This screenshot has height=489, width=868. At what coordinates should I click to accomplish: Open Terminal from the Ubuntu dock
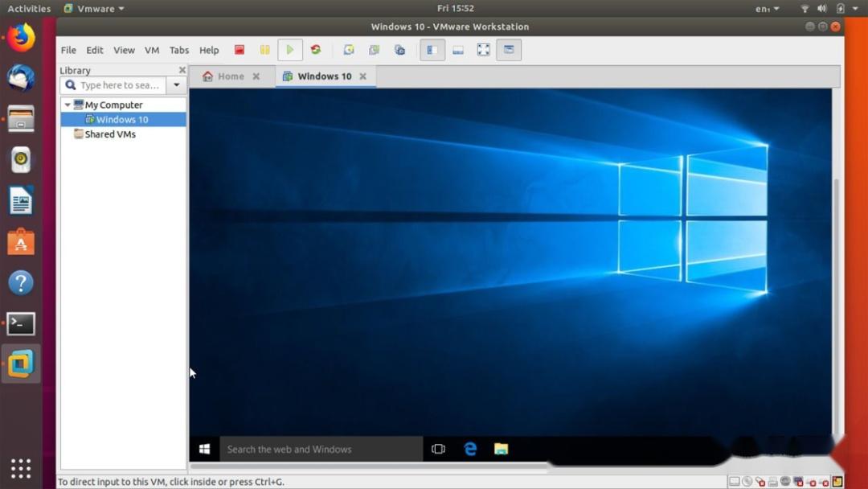(x=21, y=323)
